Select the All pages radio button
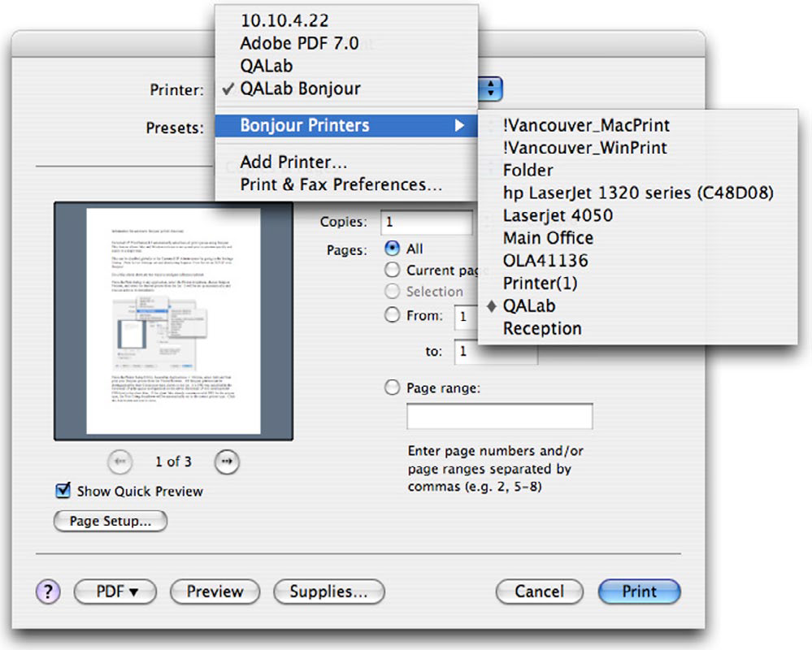 pyautogui.click(x=393, y=249)
